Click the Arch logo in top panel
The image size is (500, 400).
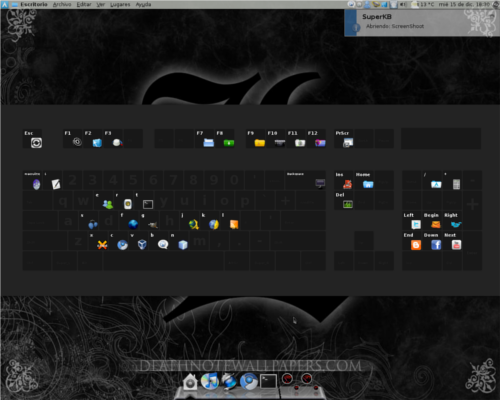pyautogui.click(x=5, y=4)
